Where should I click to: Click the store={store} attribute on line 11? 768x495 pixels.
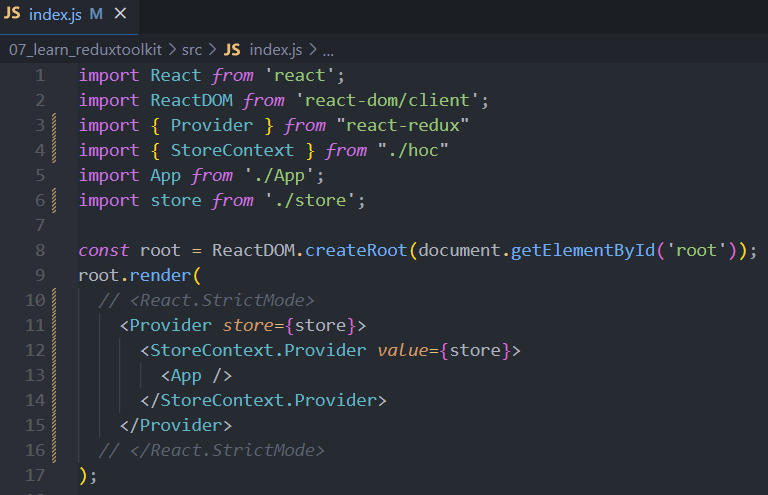(x=289, y=326)
